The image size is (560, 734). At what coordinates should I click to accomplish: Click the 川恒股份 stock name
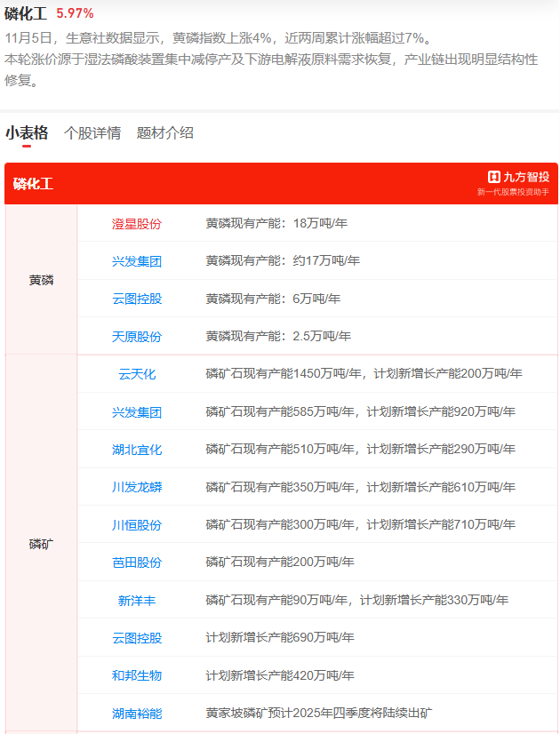pos(137,525)
